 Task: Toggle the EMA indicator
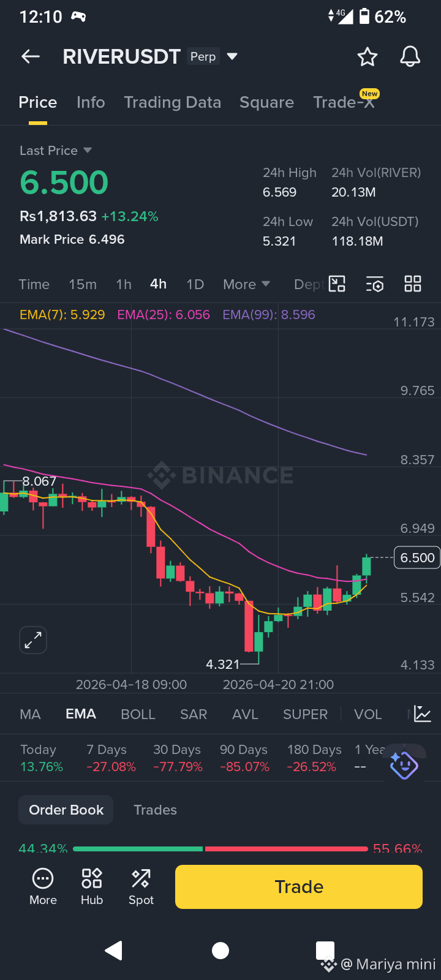[81, 714]
